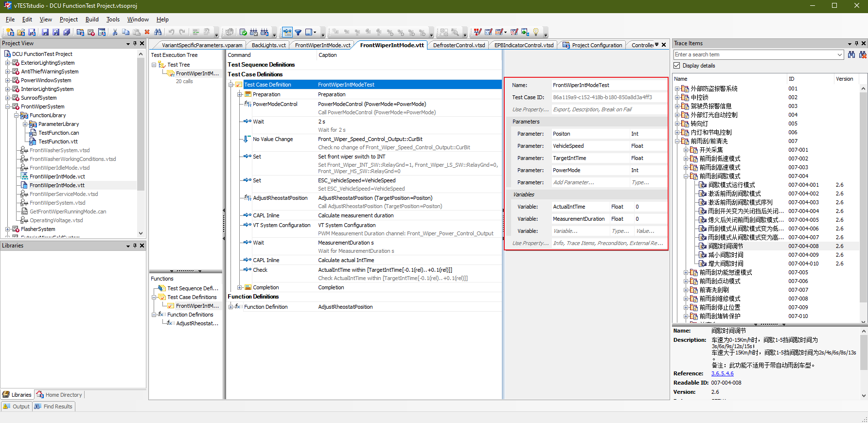The width and height of the screenshot is (868, 423).
Task: Click the open folder toolbar icon
Action: tap(21, 32)
